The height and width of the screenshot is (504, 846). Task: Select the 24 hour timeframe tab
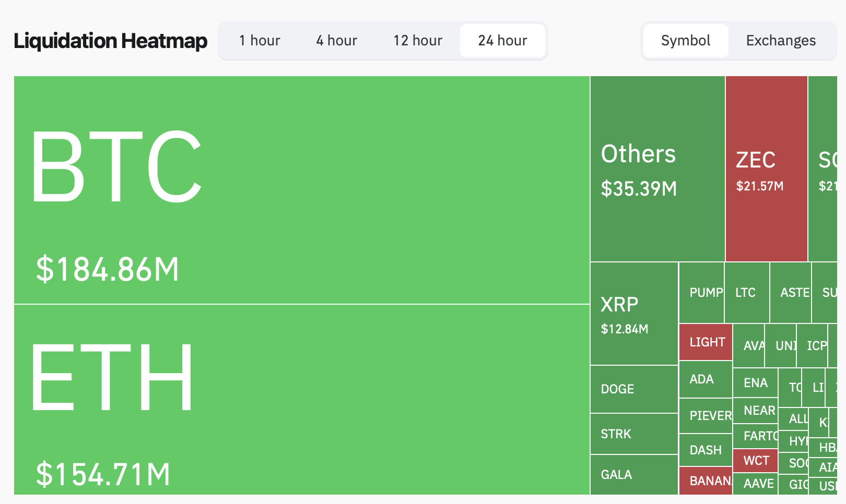click(502, 41)
